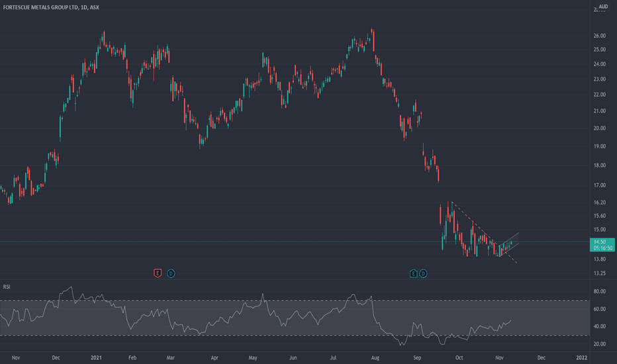Click the Fortescue Metals Group Ltd chart title
Image resolution: width=617 pixels, height=364 pixels.
51,7
